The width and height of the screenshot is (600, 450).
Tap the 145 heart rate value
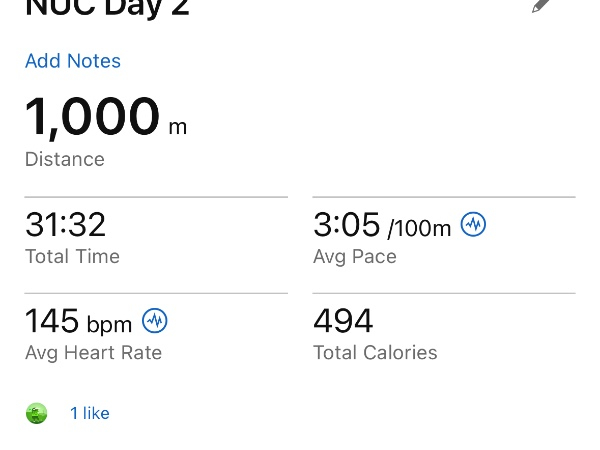coord(52,321)
